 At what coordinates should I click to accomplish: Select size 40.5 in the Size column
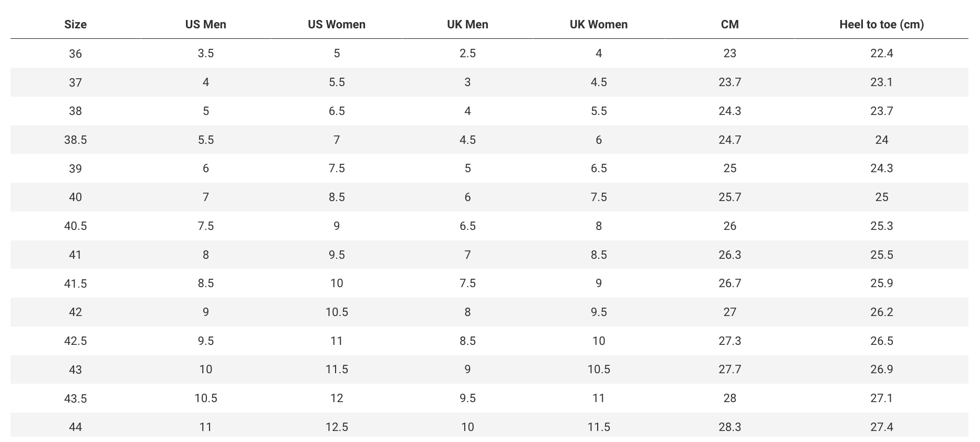coord(75,226)
